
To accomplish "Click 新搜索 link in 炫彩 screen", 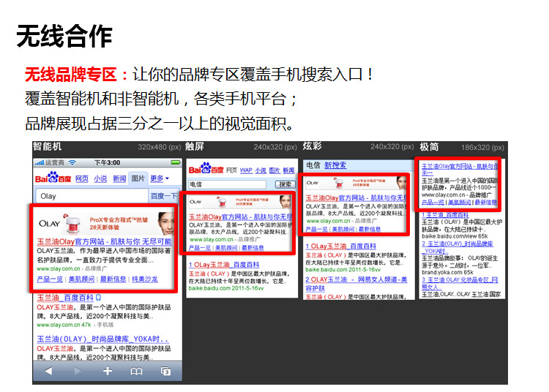I will click(335, 165).
